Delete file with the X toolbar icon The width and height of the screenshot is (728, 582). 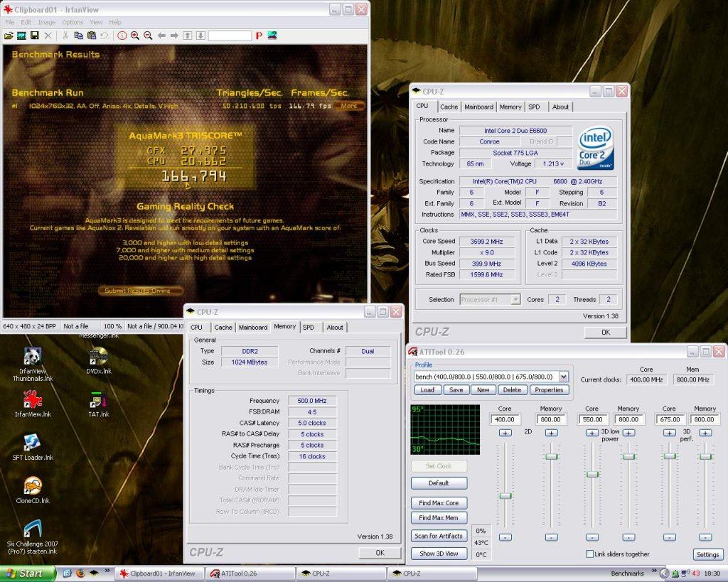pyautogui.click(x=48, y=36)
